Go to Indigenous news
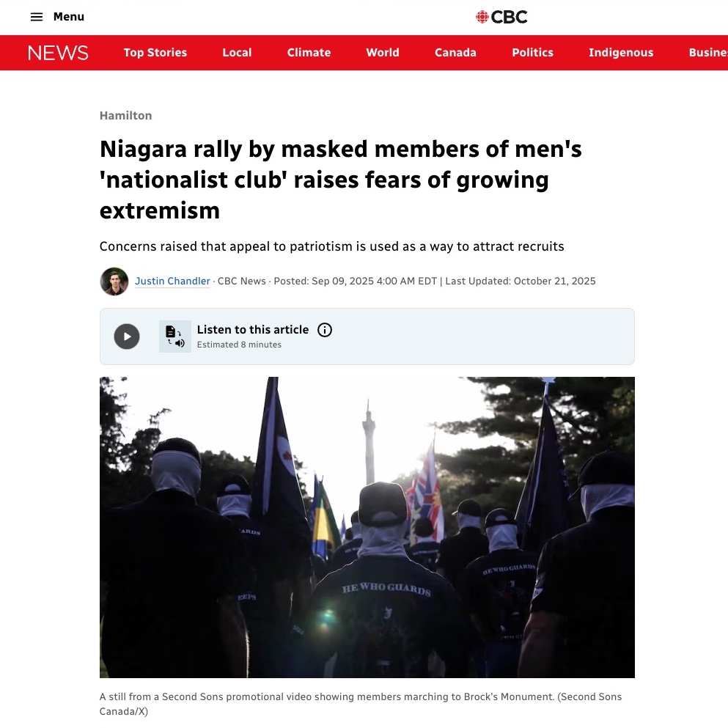The width and height of the screenshot is (728, 728). (x=621, y=53)
